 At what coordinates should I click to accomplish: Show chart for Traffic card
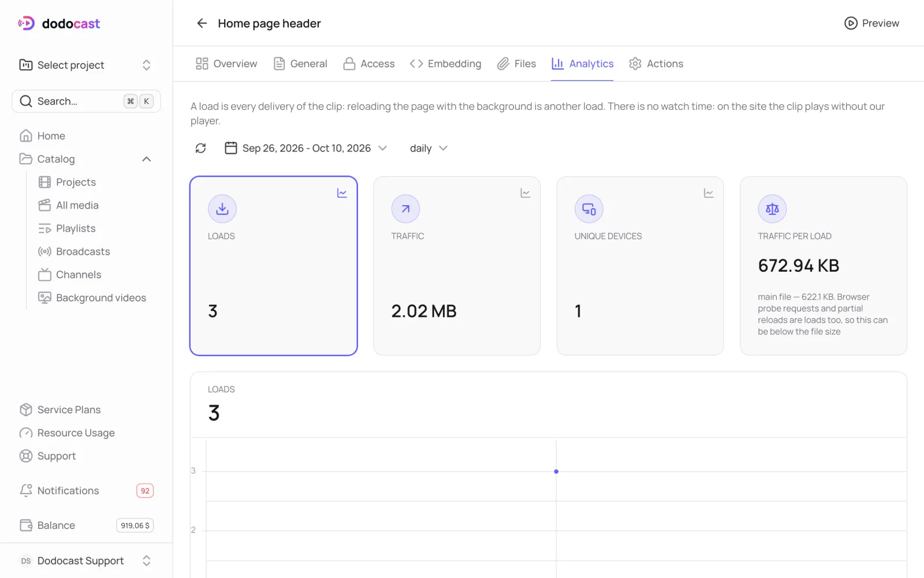click(525, 193)
